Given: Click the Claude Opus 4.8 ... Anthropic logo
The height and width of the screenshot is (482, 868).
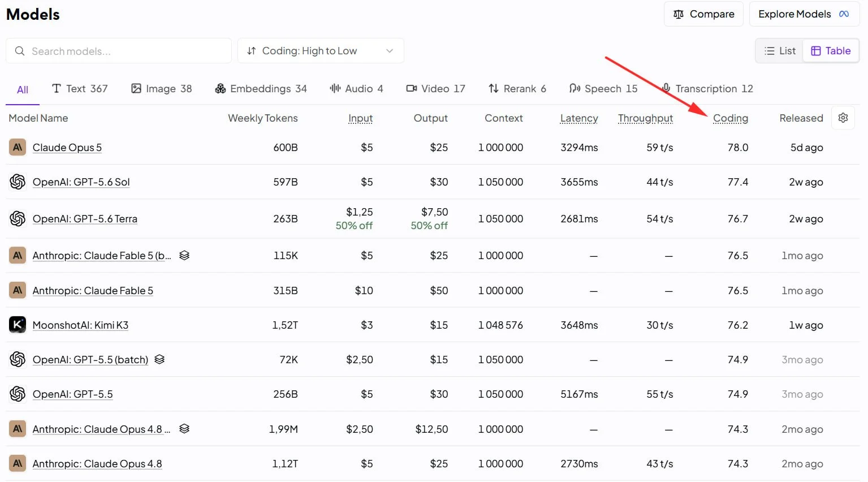Looking at the screenshot, I should tap(18, 429).
